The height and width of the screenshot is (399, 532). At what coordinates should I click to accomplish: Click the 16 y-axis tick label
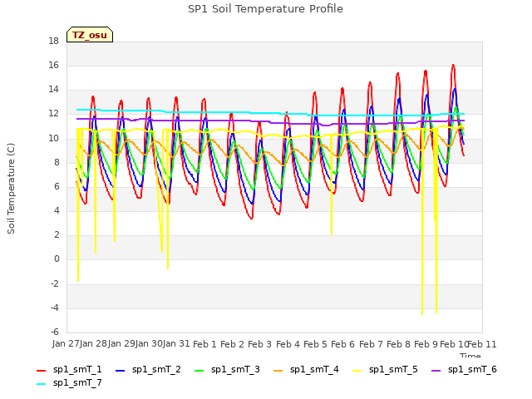(53, 66)
